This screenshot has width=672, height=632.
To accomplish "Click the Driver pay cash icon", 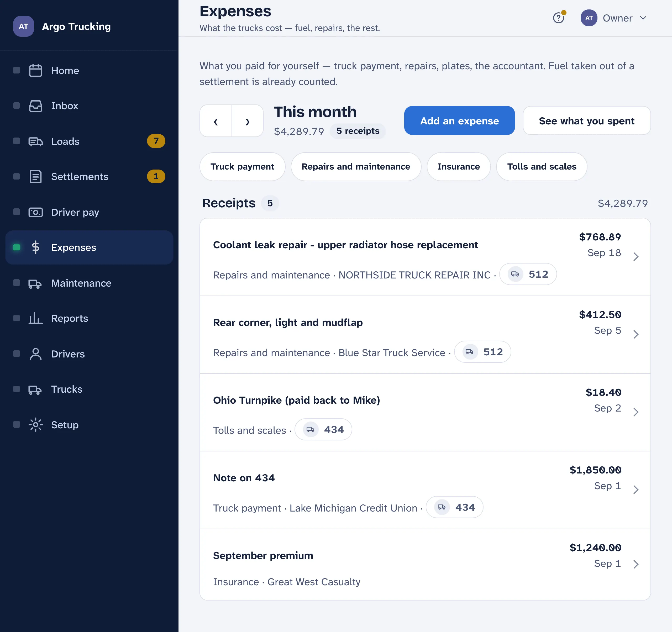I will [x=35, y=212].
